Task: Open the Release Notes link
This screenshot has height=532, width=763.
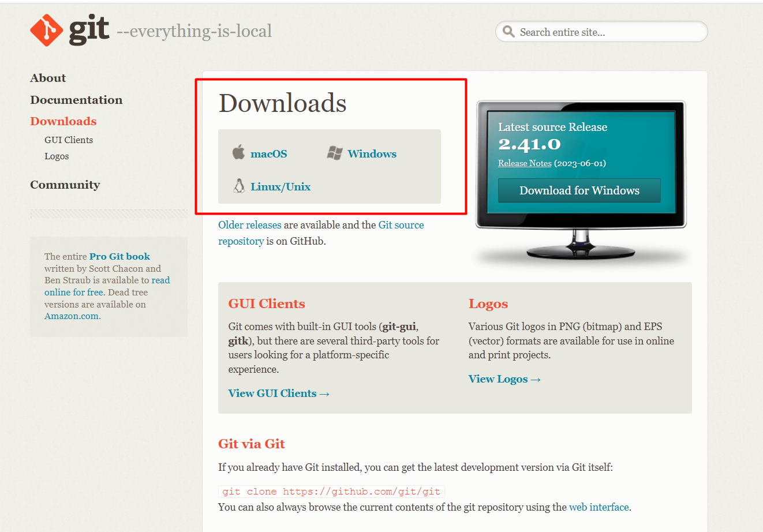Action: tap(525, 163)
